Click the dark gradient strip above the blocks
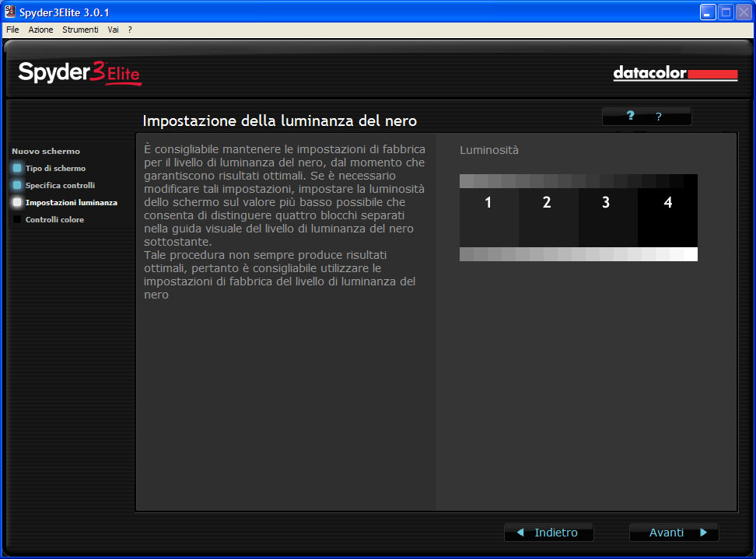 click(x=579, y=181)
